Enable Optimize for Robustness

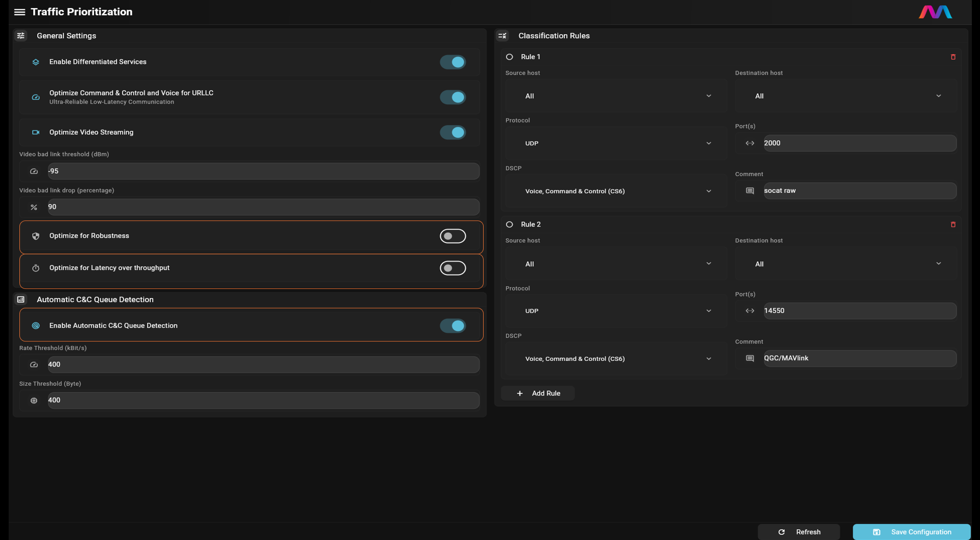453,236
